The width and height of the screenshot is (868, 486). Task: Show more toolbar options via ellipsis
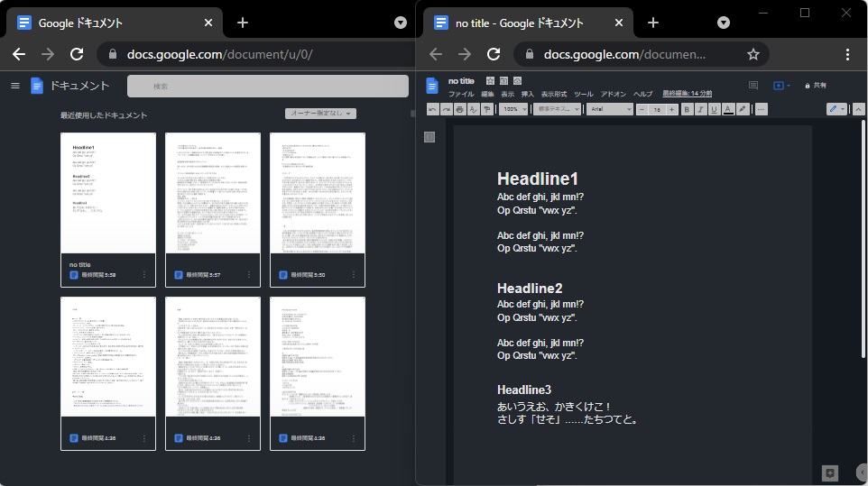[x=762, y=109]
